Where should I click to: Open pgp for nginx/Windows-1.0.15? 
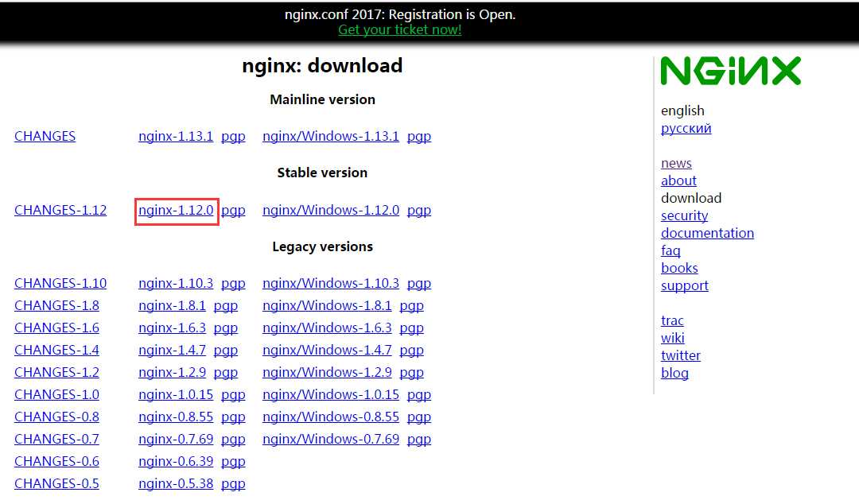click(419, 395)
